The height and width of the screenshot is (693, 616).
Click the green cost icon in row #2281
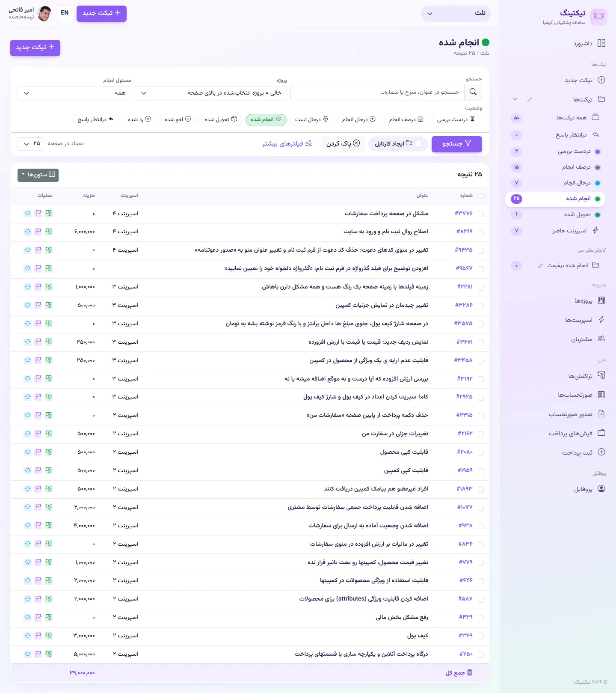click(x=49, y=287)
